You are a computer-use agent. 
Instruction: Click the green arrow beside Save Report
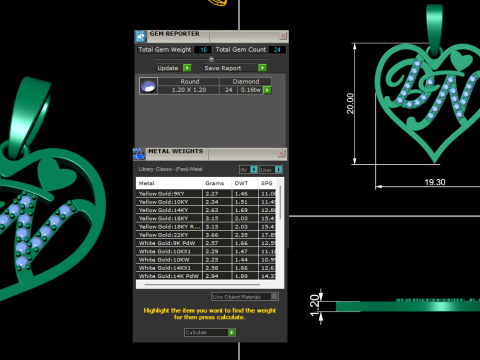pos(262,68)
